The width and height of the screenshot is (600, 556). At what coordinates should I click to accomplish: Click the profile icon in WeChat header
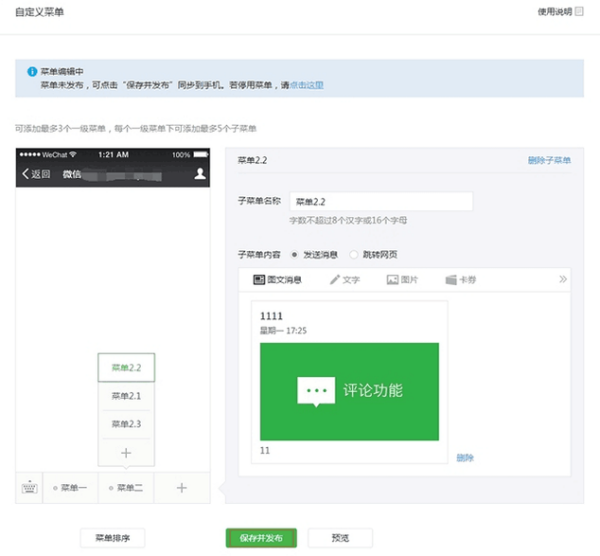199,173
